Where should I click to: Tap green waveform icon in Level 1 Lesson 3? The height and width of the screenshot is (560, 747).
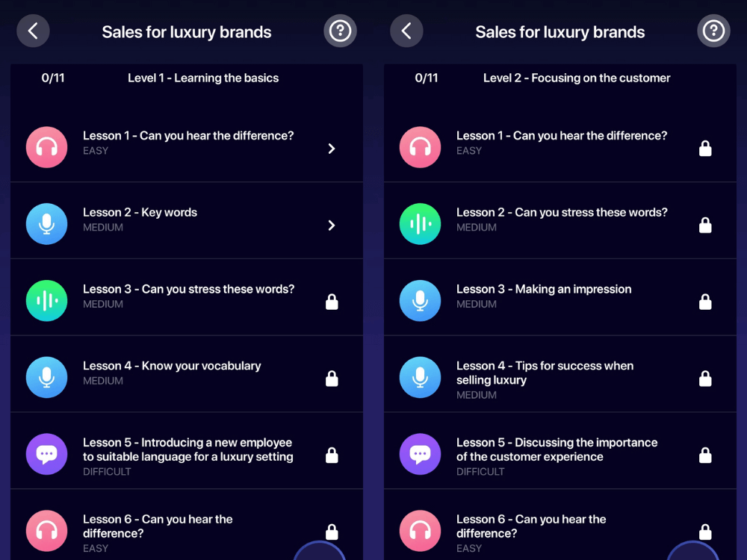point(46,300)
